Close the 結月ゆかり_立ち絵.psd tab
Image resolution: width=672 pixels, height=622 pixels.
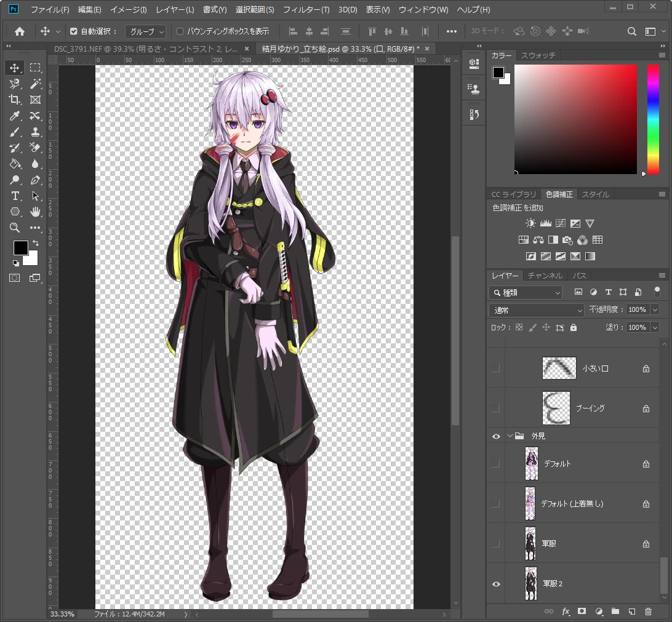pyautogui.click(x=427, y=49)
